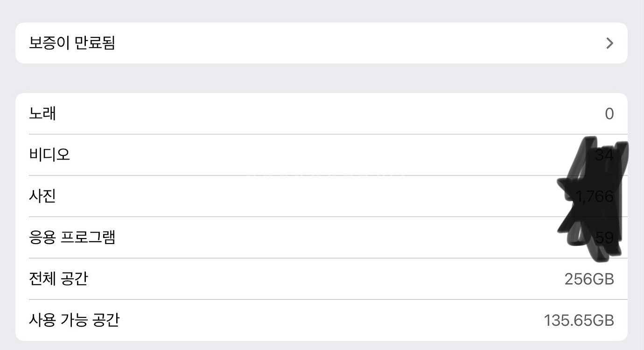
Task: Open the 보증이 만료됨 warranty label
Action: click(72, 43)
